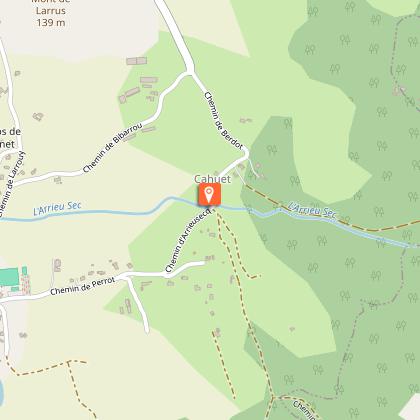The image size is (420, 420).
Task: Click the teal sports field area
Action: 9,277
